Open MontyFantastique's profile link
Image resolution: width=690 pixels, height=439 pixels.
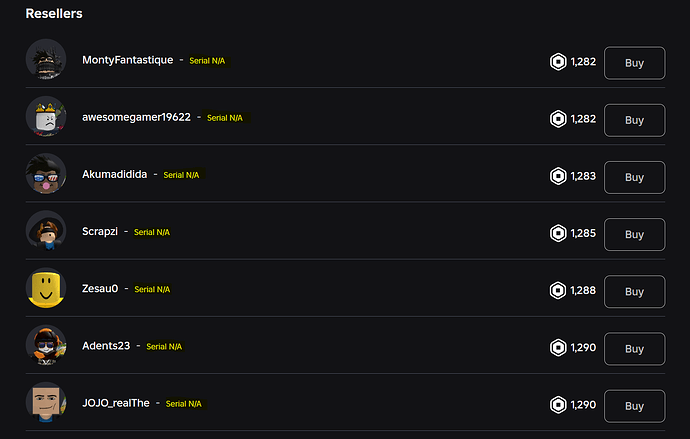(x=128, y=61)
